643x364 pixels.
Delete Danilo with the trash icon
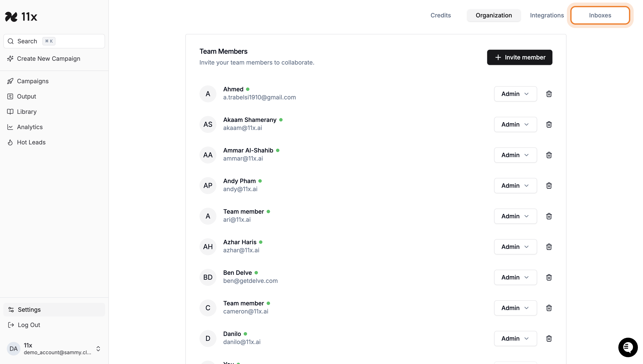549,339
